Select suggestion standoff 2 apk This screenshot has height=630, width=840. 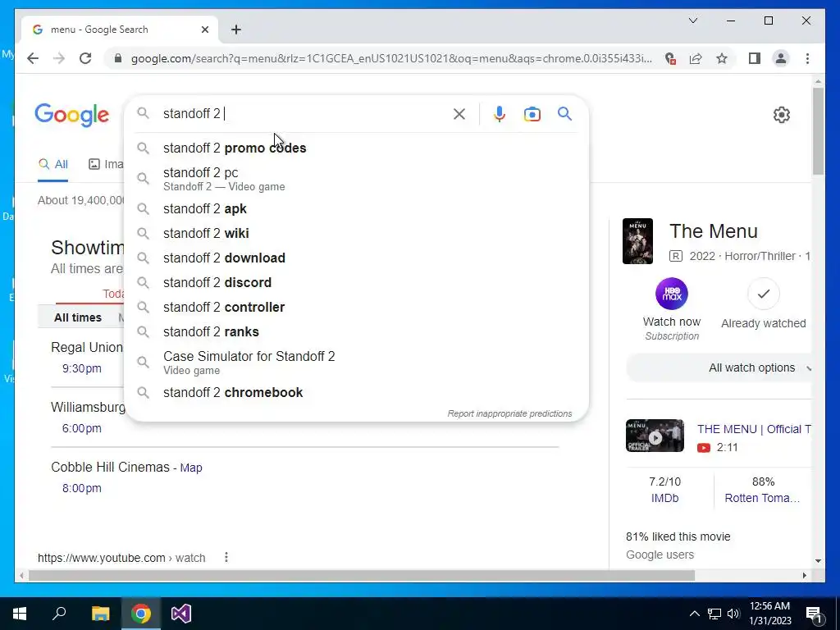(x=356, y=208)
